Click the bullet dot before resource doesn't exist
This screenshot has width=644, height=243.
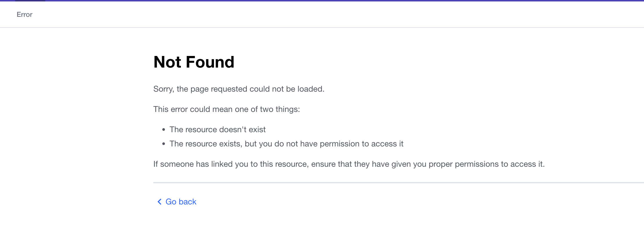point(164,130)
